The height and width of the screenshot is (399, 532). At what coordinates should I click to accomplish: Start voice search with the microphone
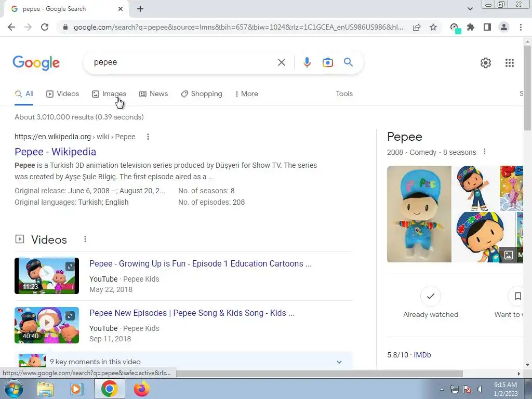307,62
